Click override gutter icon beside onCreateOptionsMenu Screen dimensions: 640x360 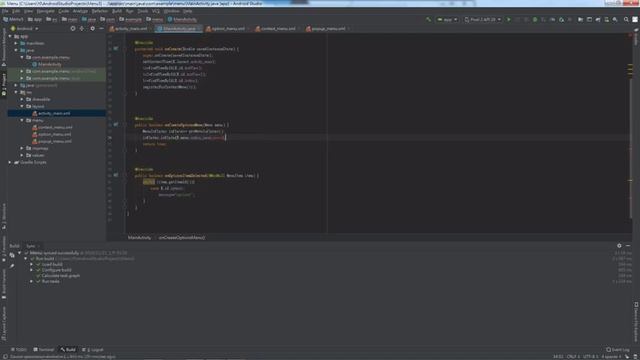pyautogui.click(x=116, y=124)
